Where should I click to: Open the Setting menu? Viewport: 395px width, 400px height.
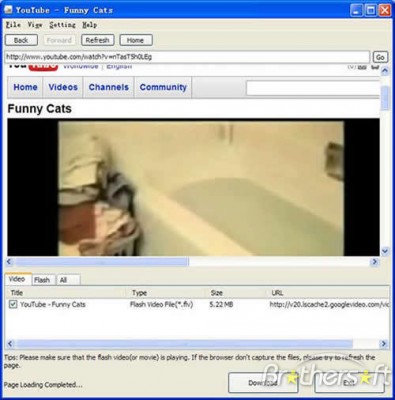(62, 25)
